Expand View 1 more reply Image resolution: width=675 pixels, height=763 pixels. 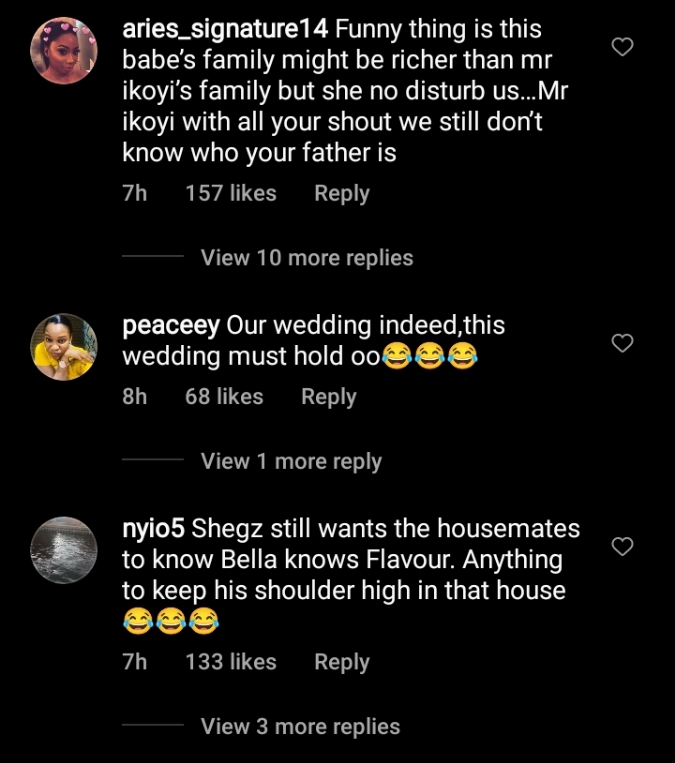point(291,461)
